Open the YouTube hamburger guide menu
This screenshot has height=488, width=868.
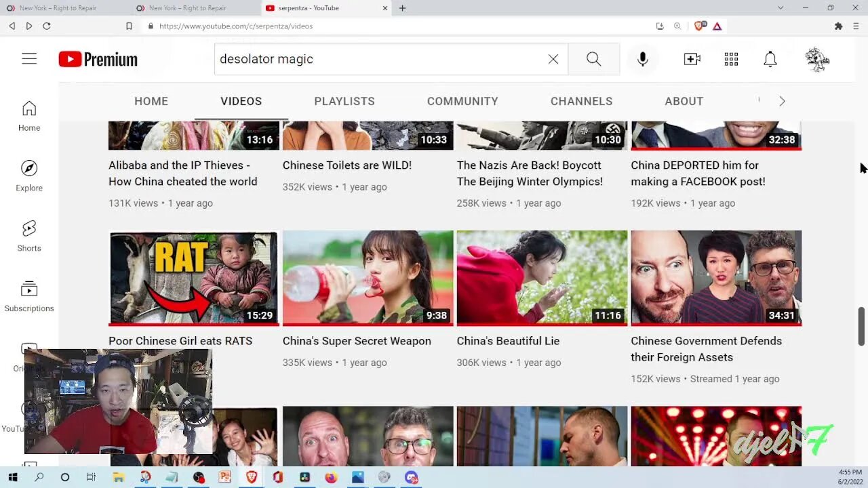29,59
